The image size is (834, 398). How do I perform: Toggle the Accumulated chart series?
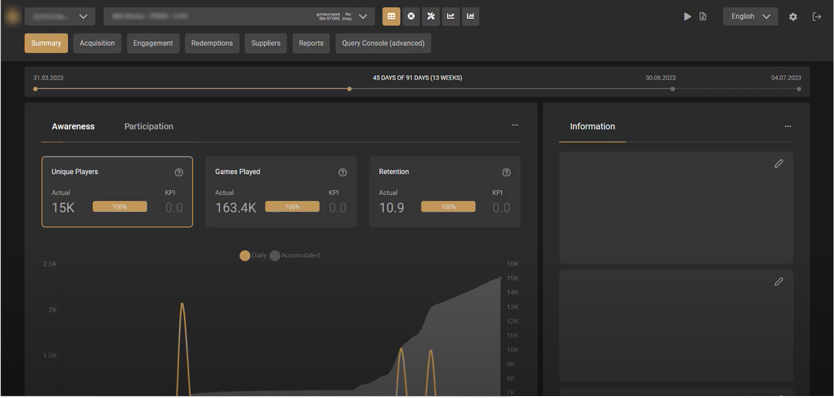(x=295, y=255)
